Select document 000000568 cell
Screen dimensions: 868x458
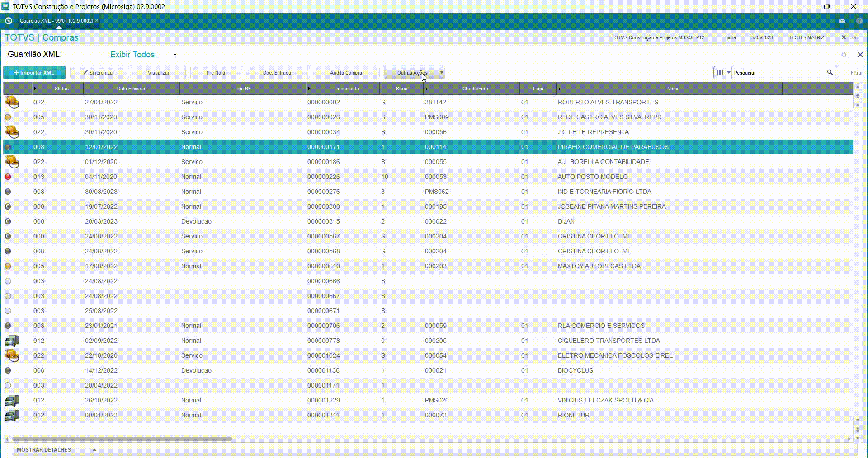point(324,251)
